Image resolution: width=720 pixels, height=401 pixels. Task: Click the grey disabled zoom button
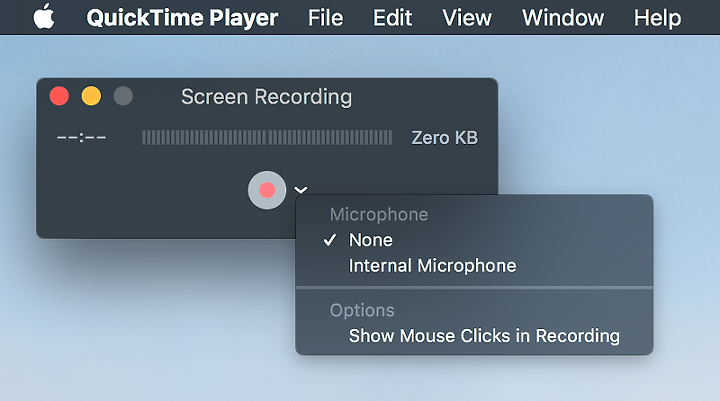(123, 96)
